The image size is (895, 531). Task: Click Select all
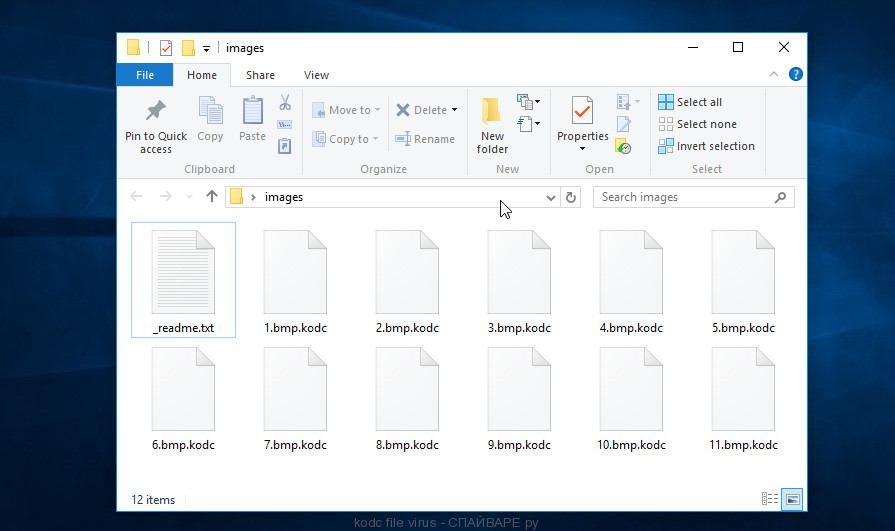click(690, 102)
